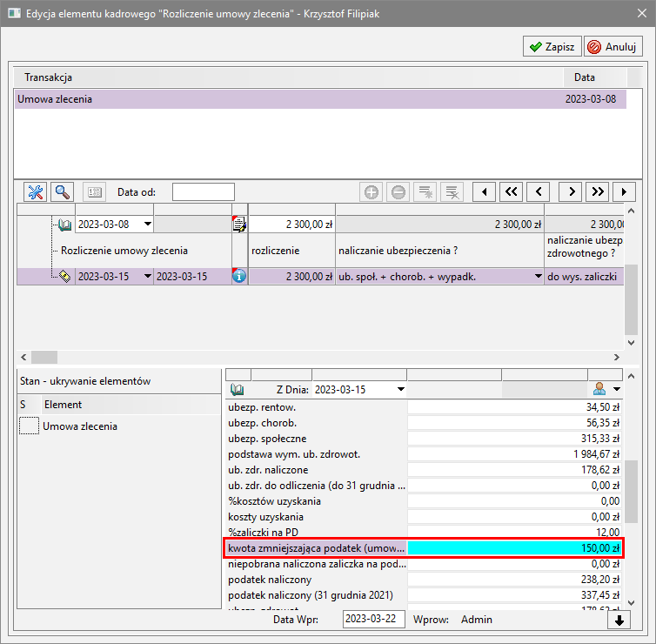Go to first record with filled left triangle
This screenshot has width=656, height=644.
[484, 192]
